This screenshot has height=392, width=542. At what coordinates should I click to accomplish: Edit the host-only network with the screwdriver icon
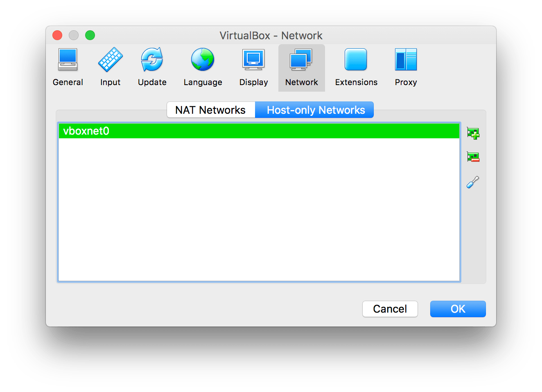click(x=473, y=182)
